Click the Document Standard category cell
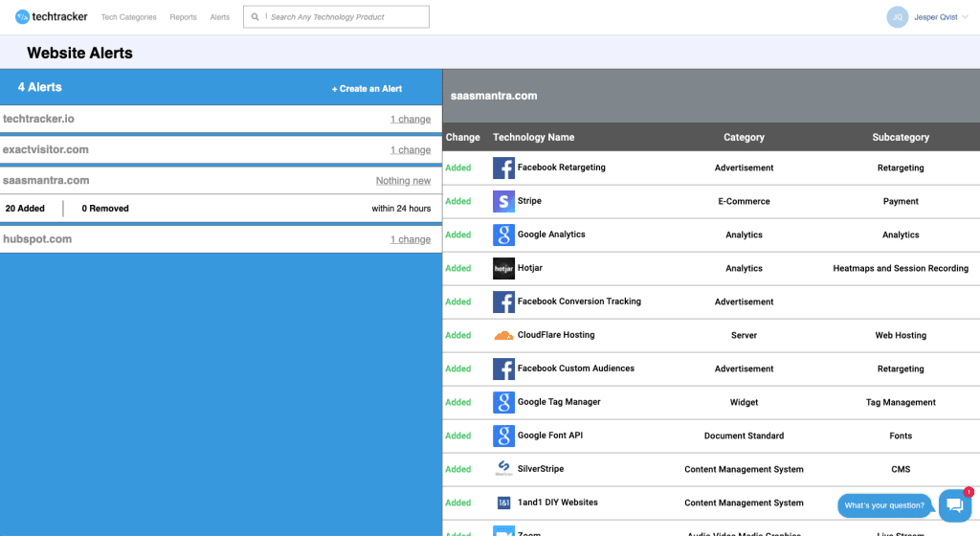Image resolution: width=980 pixels, height=536 pixels. [744, 436]
